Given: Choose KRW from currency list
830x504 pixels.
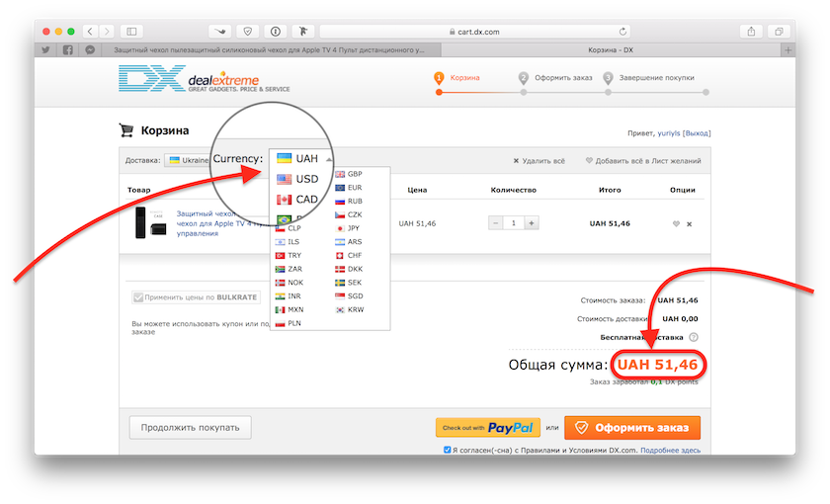Looking at the screenshot, I should [x=350, y=309].
